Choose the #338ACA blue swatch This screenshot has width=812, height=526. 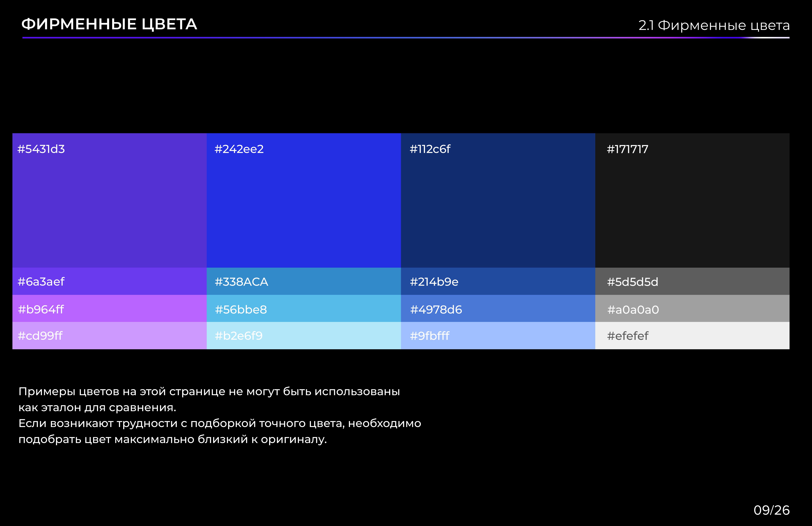[x=304, y=281]
